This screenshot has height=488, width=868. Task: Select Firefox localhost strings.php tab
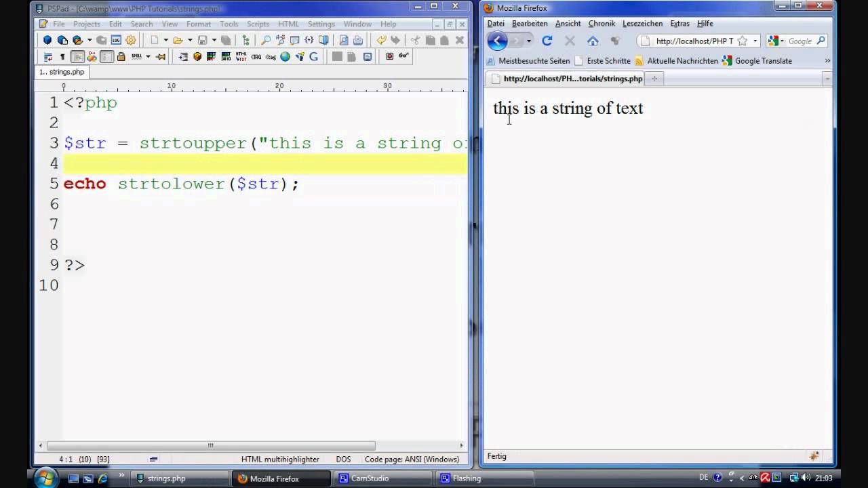(x=567, y=79)
